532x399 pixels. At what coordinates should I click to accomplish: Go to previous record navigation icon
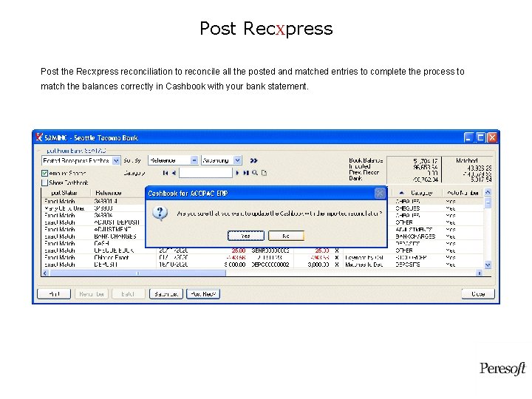pyautogui.click(x=174, y=173)
